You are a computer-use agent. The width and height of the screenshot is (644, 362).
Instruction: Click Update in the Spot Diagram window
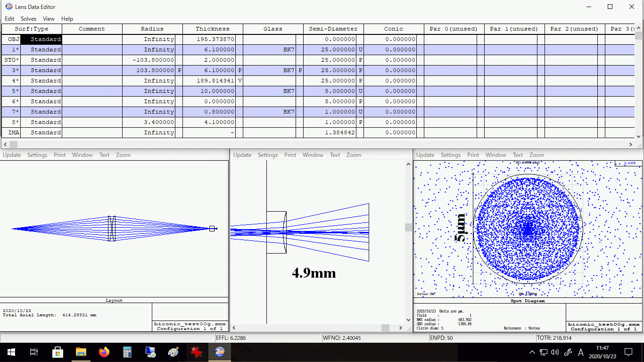click(x=425, y=155)
